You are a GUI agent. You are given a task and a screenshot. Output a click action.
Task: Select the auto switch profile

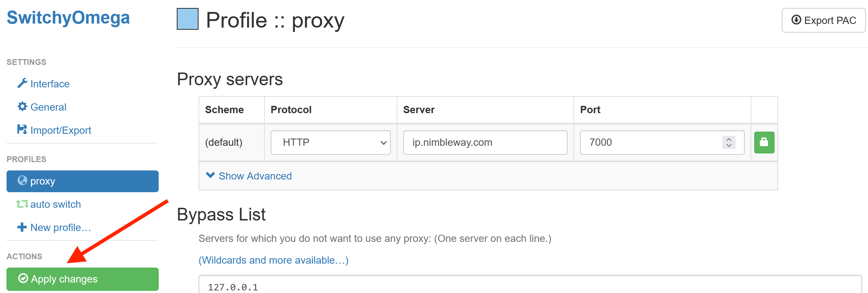[55, 204]
